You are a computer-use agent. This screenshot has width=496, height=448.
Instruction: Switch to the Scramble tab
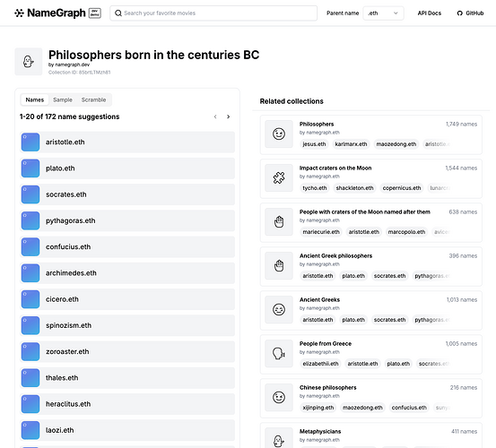click(x=93, y=99)
